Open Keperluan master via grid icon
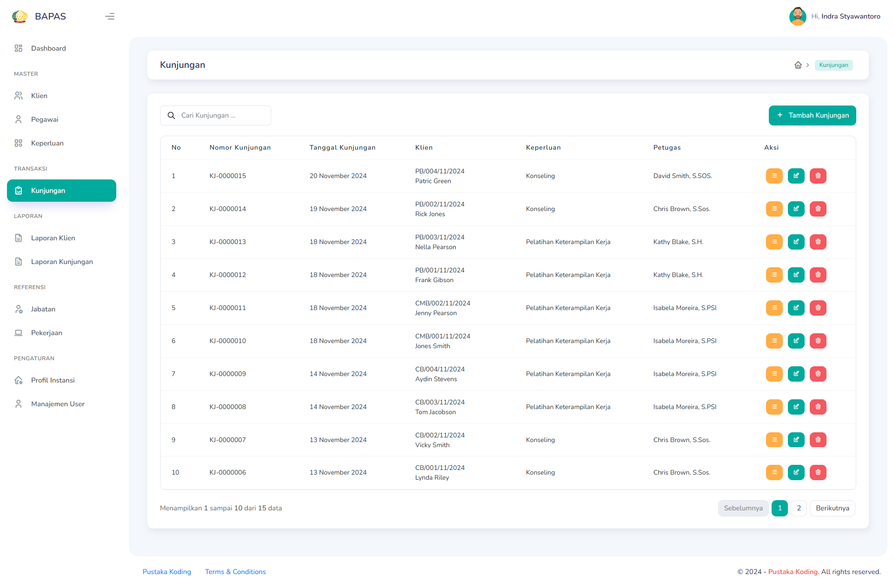This screenshot has height=588, width=893. [x=19, y=143]
